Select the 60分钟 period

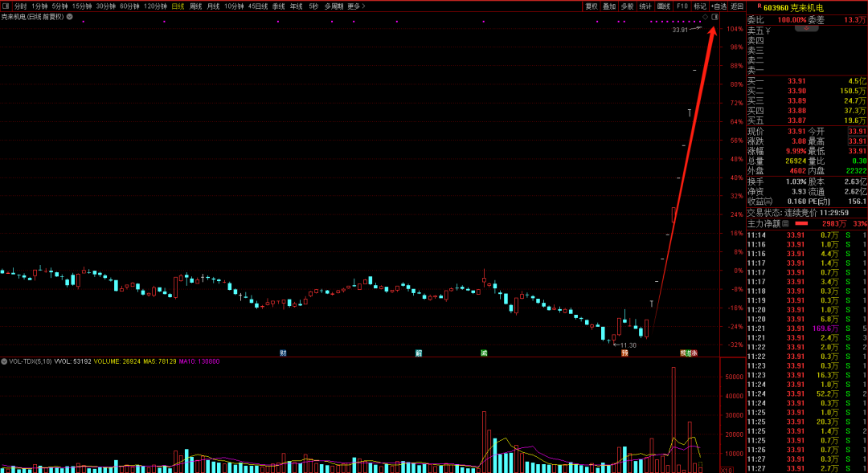point(129,6)
